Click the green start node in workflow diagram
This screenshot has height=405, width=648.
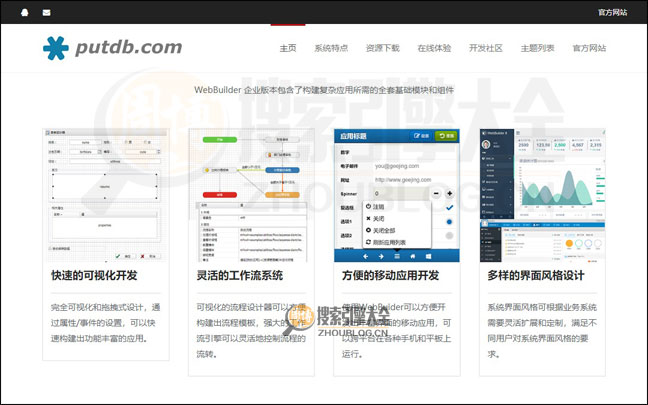(220, 140)
